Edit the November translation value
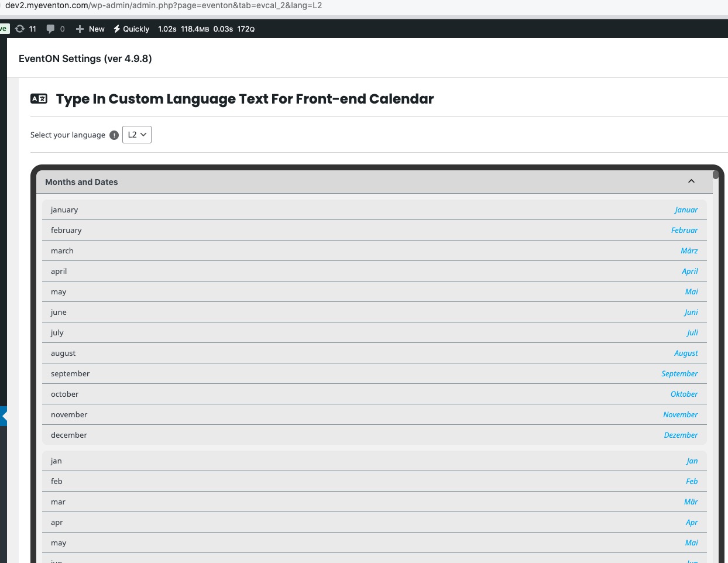The image size is (728, 563). click(x=680, y=414)
